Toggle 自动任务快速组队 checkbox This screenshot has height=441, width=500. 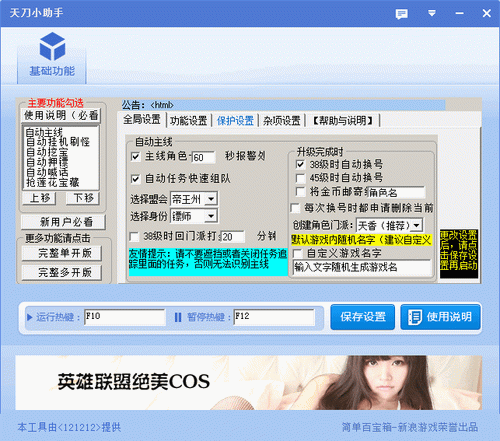point(135,179)
